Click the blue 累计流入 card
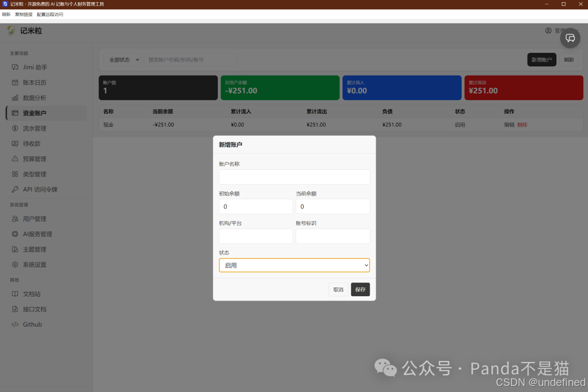588x392 pixels. tap(402, 88)
